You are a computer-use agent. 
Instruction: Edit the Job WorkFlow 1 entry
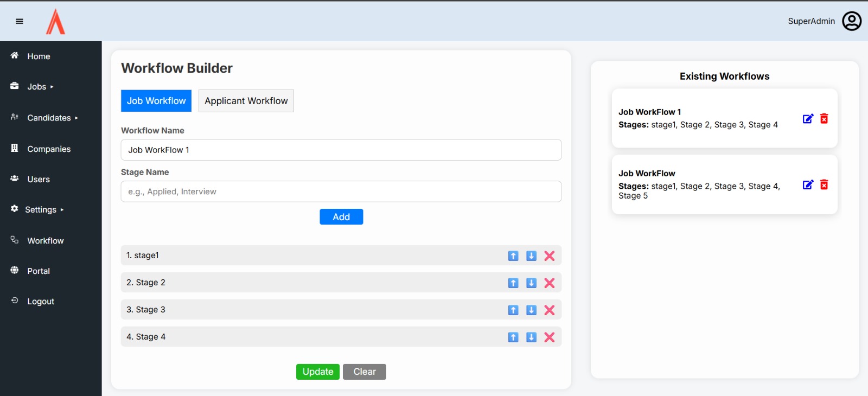pyautogui.click(x=808, y=119)
